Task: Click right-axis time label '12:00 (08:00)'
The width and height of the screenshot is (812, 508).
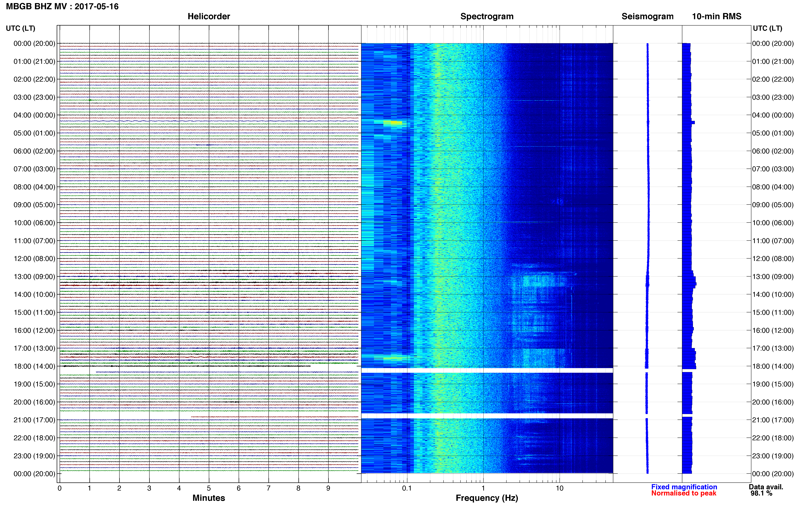Action: [773, 259]
